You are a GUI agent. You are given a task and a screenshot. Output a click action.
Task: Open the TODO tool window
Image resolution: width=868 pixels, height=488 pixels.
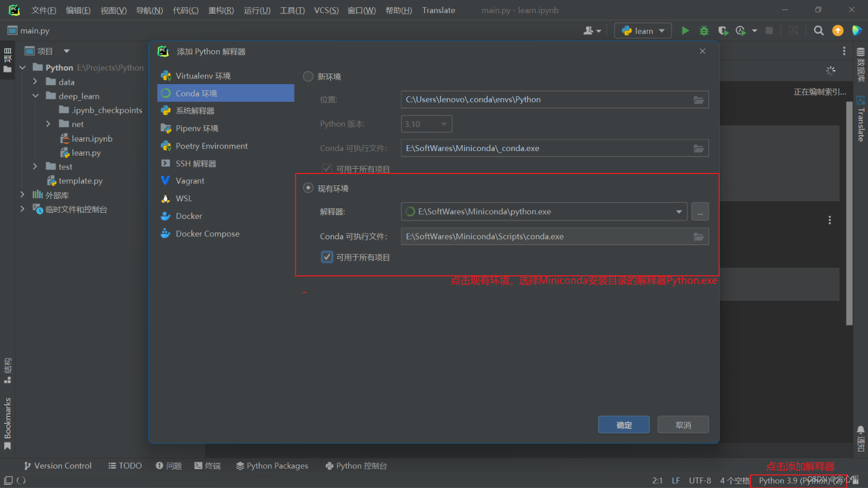125,466
